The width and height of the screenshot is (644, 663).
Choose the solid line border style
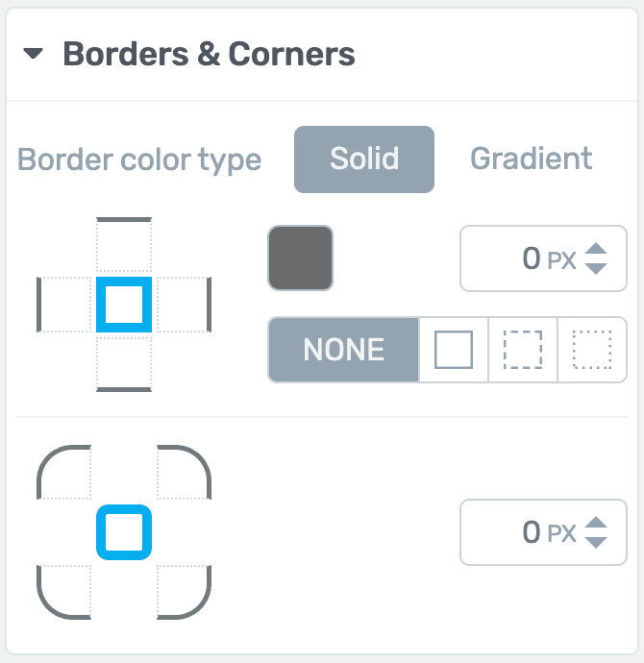[454, 350]
